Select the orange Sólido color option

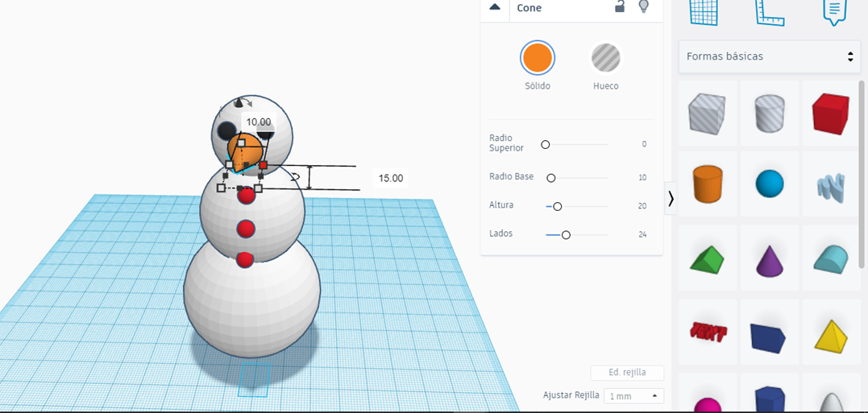point(537,57)
